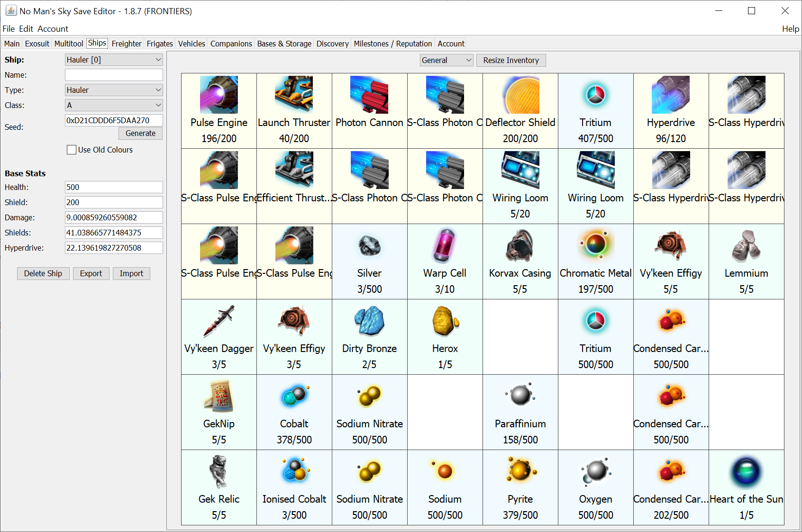Open the Edit menu

26,29
